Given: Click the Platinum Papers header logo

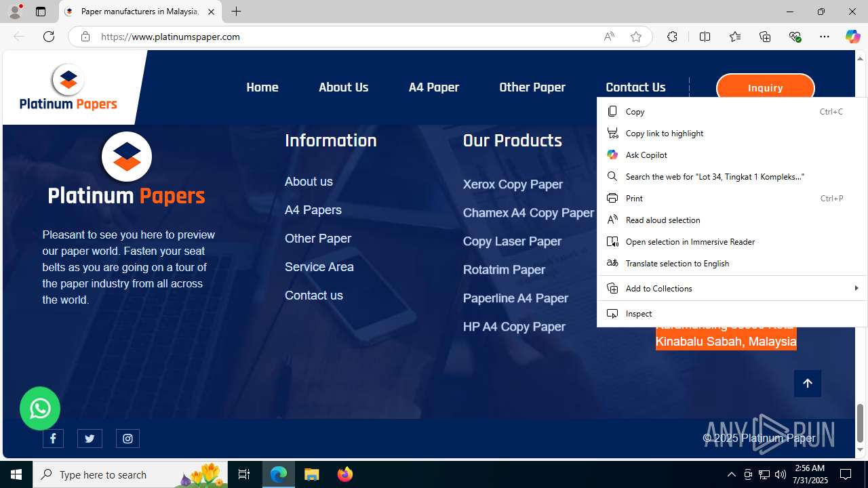Looking at the screenshot, I should click(x=68, y=87).
